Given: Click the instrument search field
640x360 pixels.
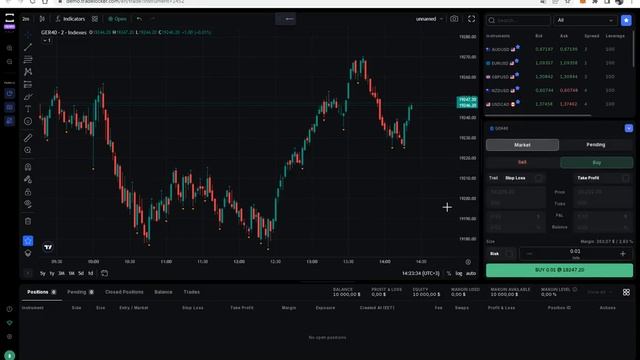Looking at the screenshot, I should point(518,20).
